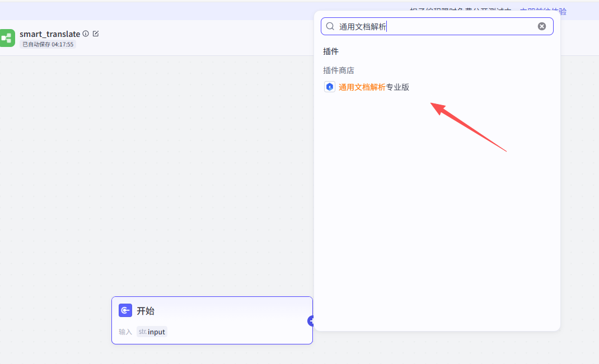
Task: Add next node via 开始 plus button
Action: tap(311, 321)
